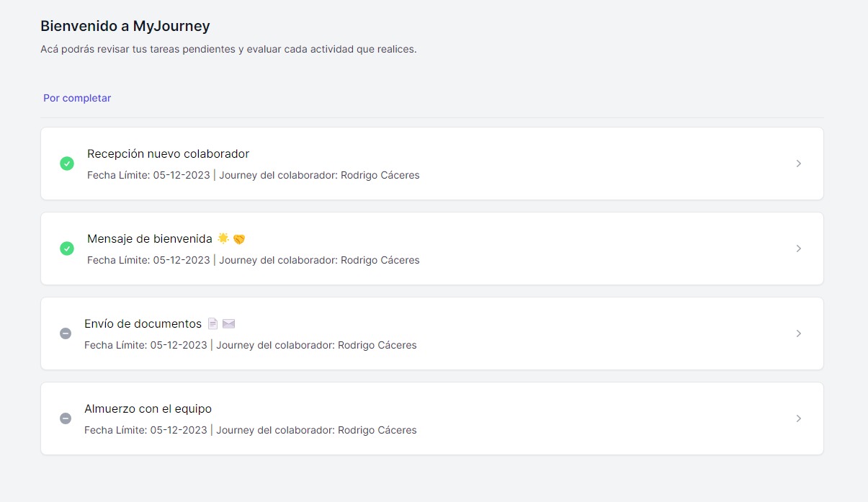This screenshot has width=868, height=502.
Task: Expand the Mensaje de bienvenida card chevron
Action: tap(798, 248)
